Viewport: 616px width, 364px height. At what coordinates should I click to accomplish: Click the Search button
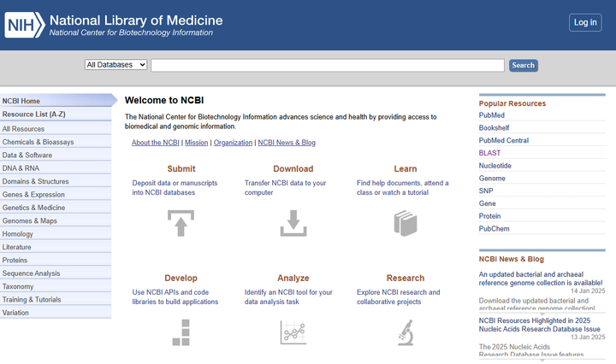click(x=523, y=65)
